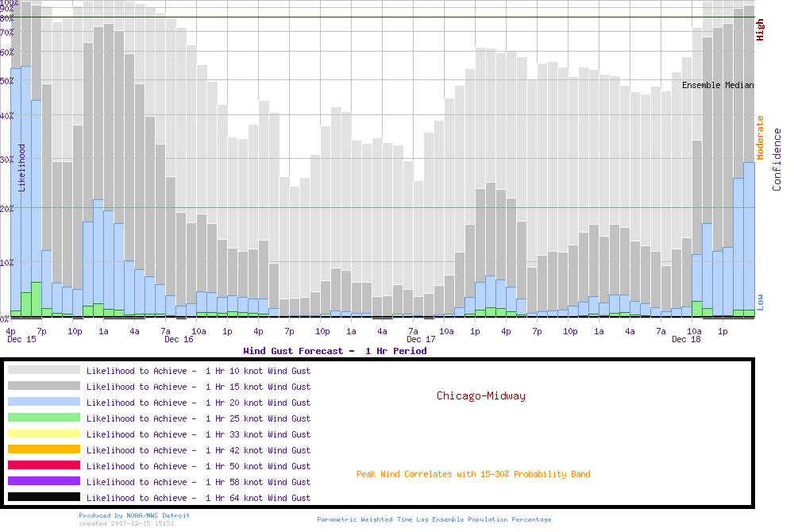Click the High confidence label
794x532 pixels.
coord(761,30)
